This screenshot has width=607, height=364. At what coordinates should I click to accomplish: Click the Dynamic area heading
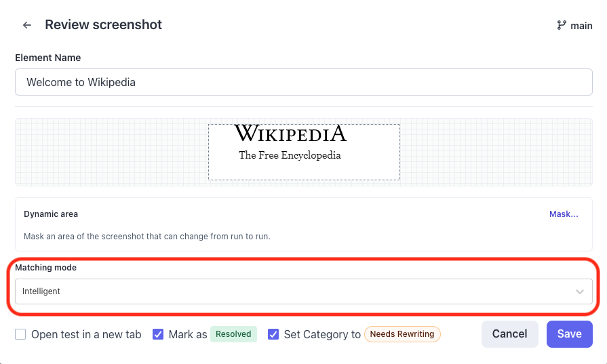click(x=51, y=214)
